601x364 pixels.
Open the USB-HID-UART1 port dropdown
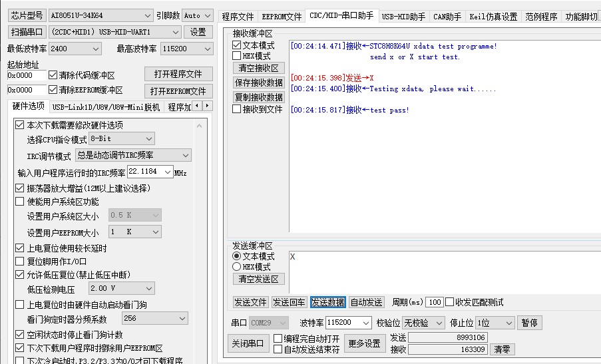pos(114,32)
